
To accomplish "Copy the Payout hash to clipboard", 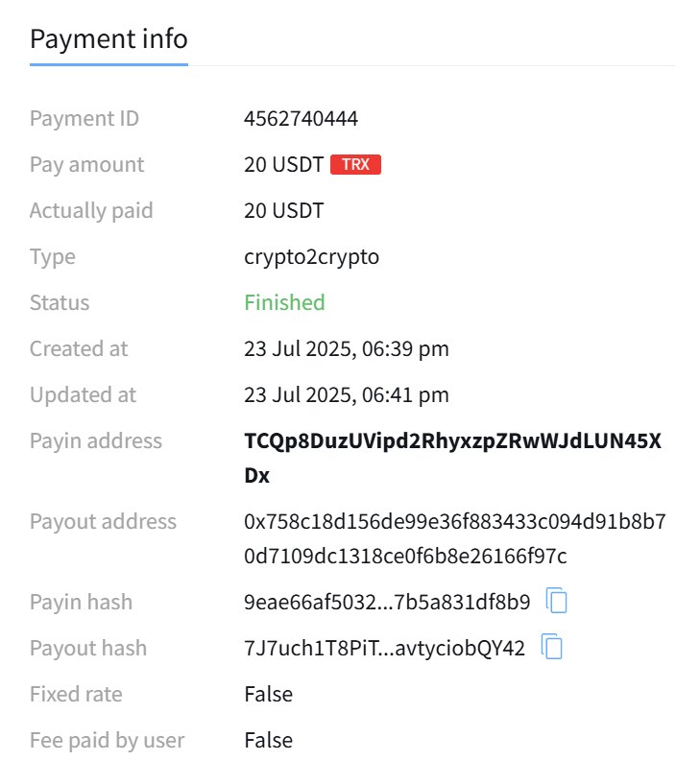I will click(552, 648).
